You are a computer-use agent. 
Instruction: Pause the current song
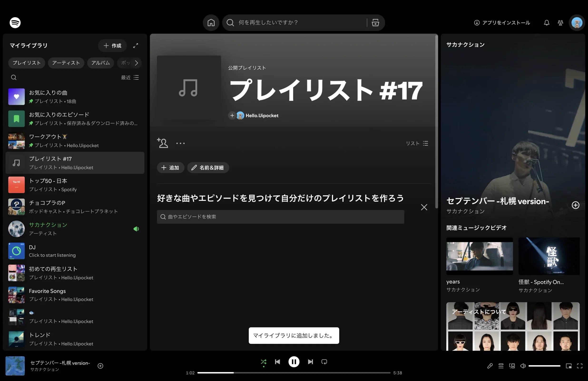pyautogui.click(x=294, y=362)
